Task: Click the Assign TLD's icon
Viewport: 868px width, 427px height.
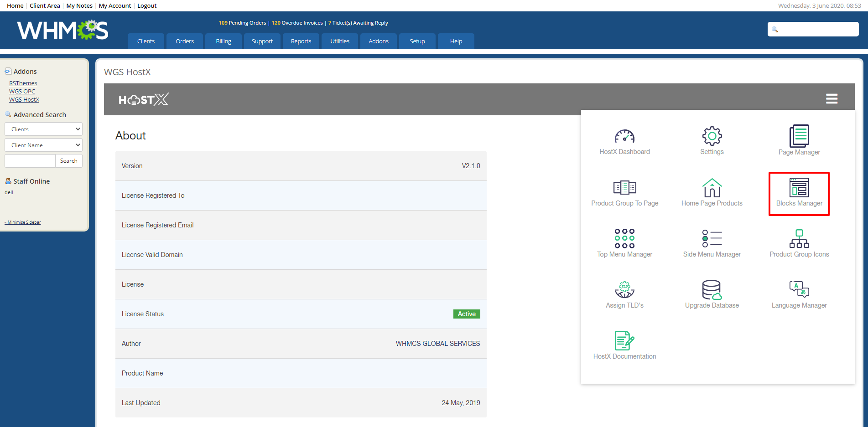Action: click(624, 290)
